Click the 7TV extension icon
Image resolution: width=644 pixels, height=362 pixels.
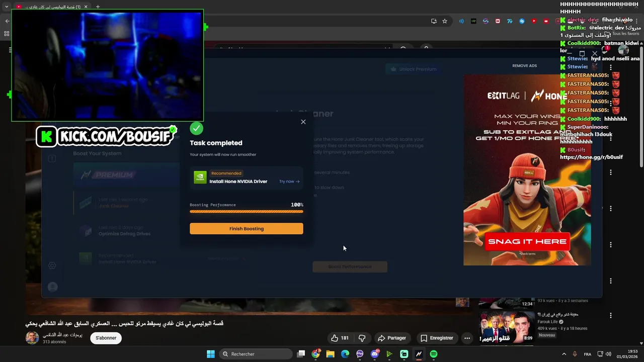pyautogui.click(x=510, y=21)
